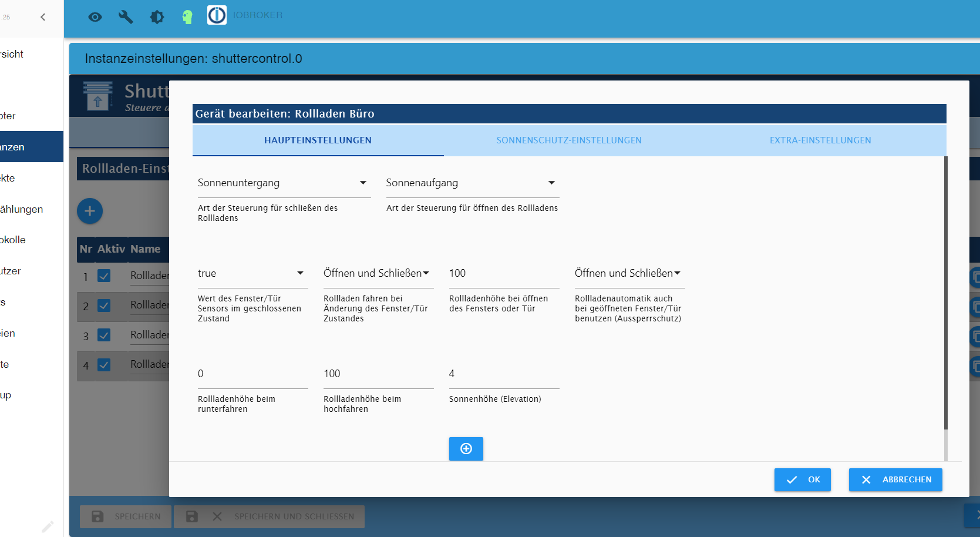980x537 pixels.
Task: Toggle Aktiv checkbox for shutter row 1
Action: pyautogui.click(x=104, y=276)
